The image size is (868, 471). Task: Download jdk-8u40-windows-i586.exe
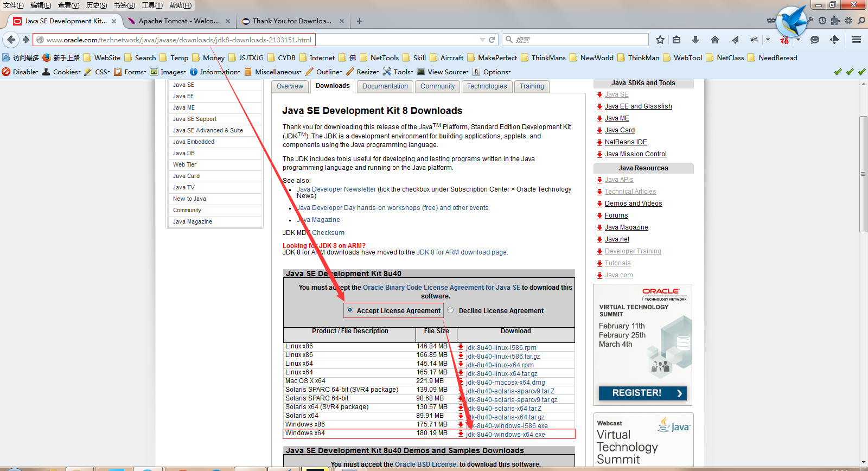(507, 426)
